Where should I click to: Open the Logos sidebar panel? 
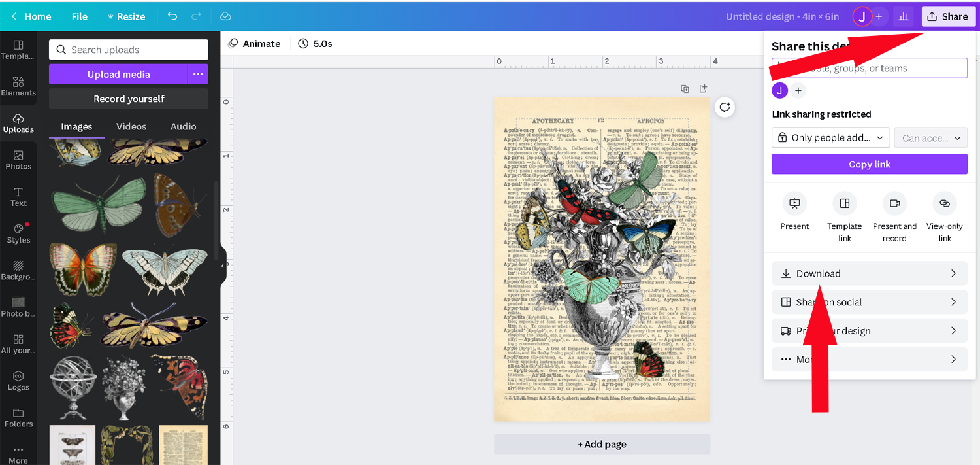click(x=18, y=380)
